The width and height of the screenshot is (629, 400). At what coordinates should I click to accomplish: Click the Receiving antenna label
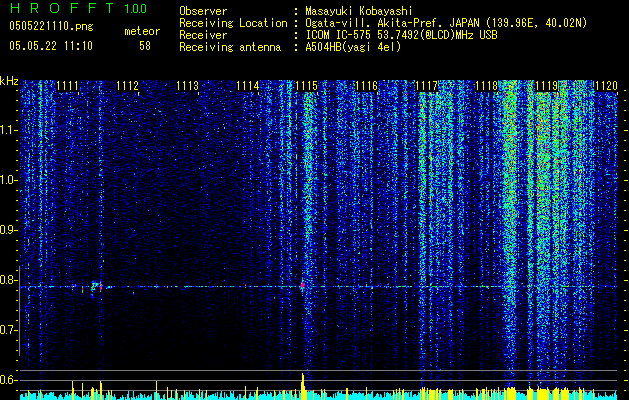(230, 47)
